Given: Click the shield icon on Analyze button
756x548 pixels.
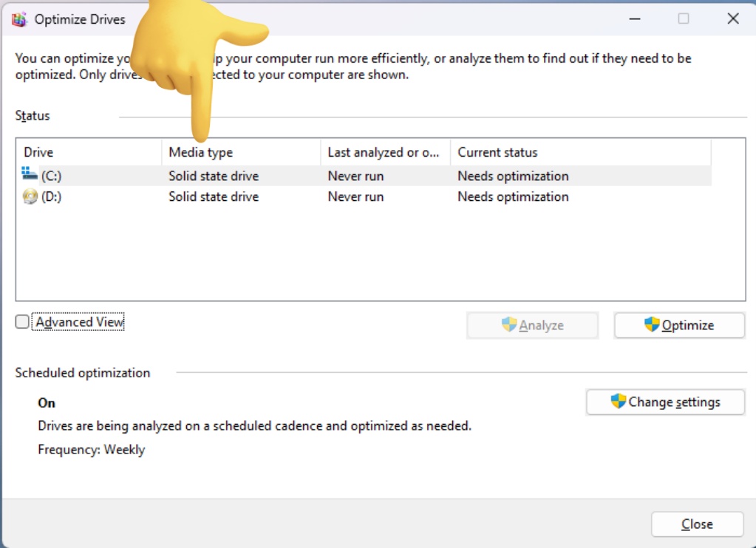Looking at the screenshot, I should pos(509,325).
